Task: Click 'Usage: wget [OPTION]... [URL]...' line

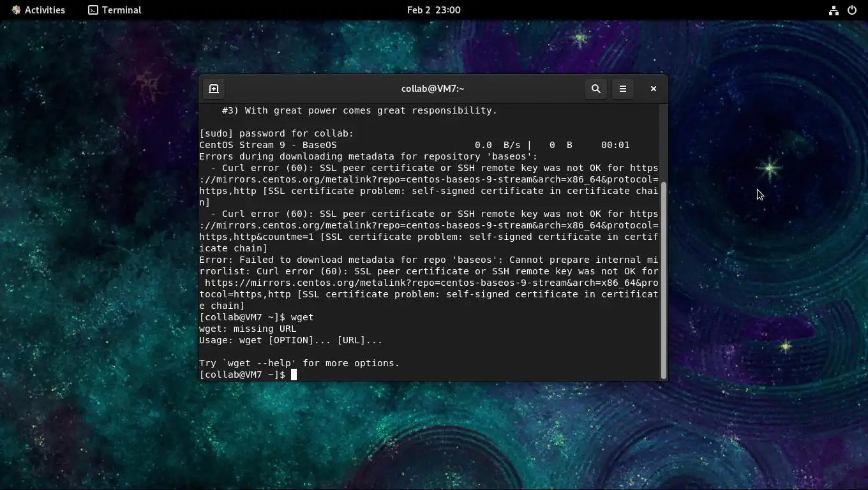Action: [x=290, y=340]
